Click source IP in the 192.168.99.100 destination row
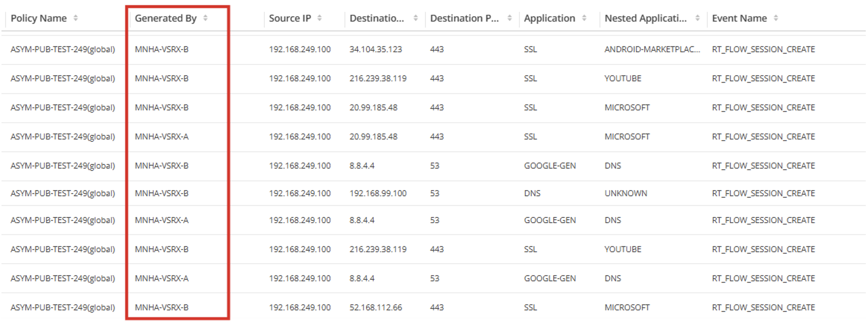868x323 pixels. point(300,193)
